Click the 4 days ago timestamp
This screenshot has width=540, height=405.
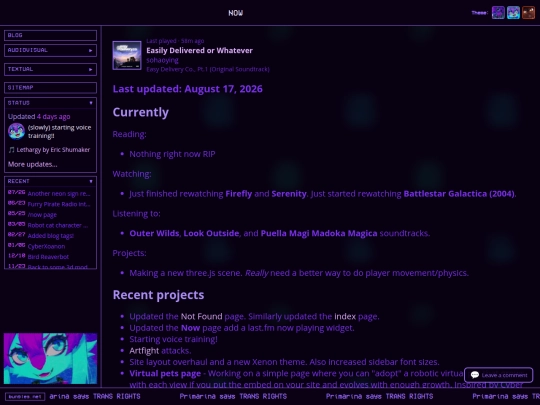pyautogui.click(x=53, y=117)
